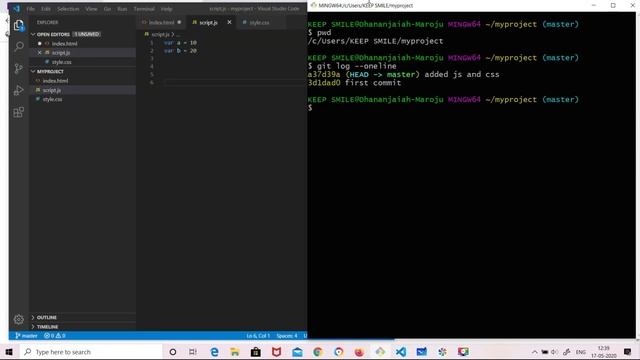This screenshot has width=640, height=360.
Task: Open the Run and Debug view
Action: coord(18,90)
